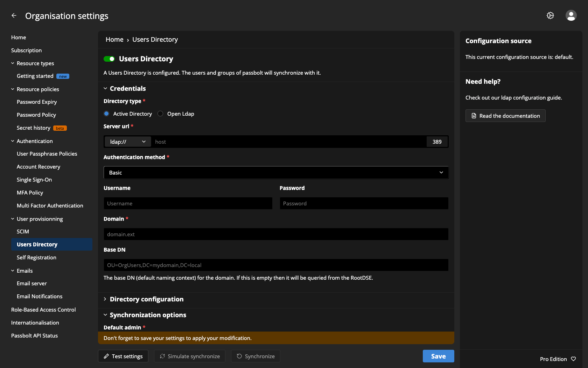Click the Save button

coord(439,356)
